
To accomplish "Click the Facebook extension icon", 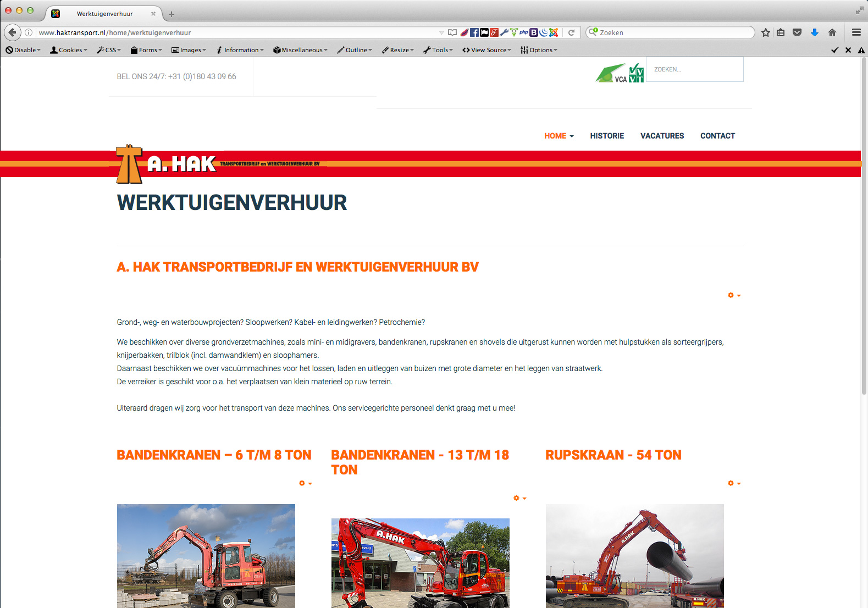I will 474,32.
